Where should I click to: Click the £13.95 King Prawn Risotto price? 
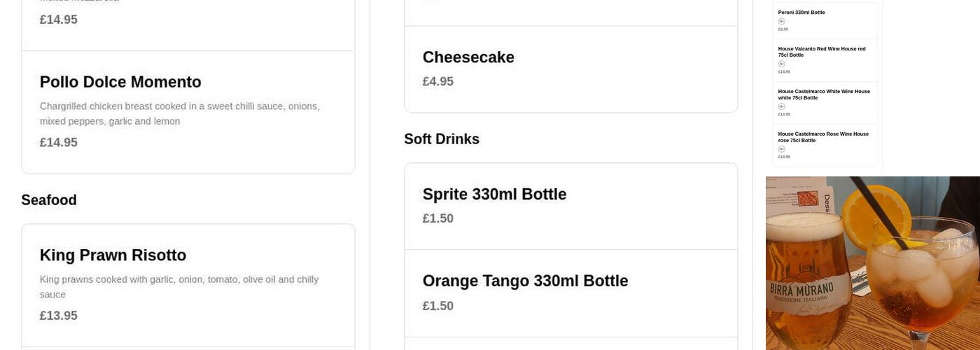59,316
